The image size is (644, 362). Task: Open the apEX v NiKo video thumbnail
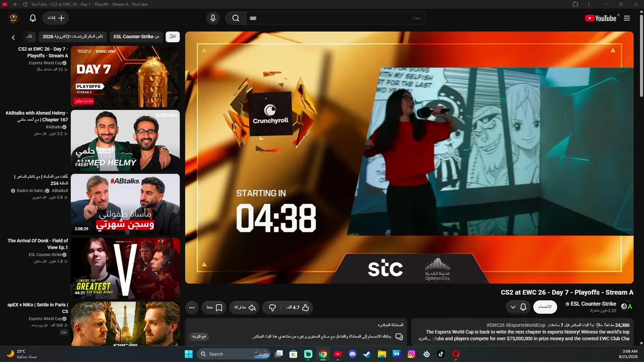pos(125,324)
